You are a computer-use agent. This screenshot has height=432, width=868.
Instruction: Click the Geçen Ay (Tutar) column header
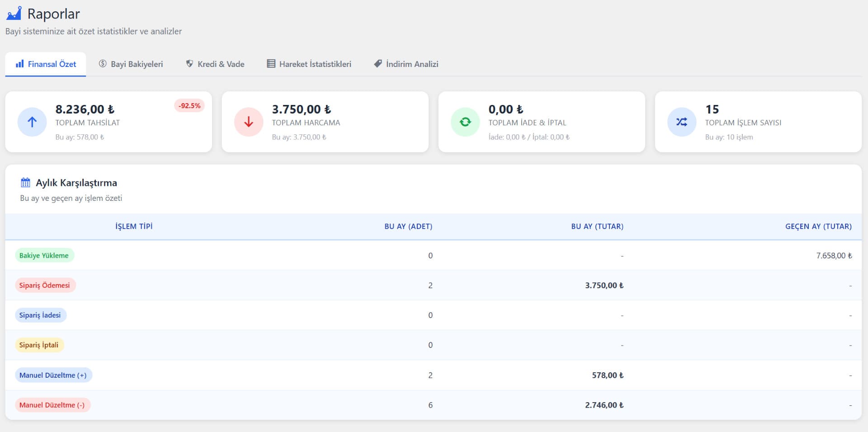[x=818, y=226]
